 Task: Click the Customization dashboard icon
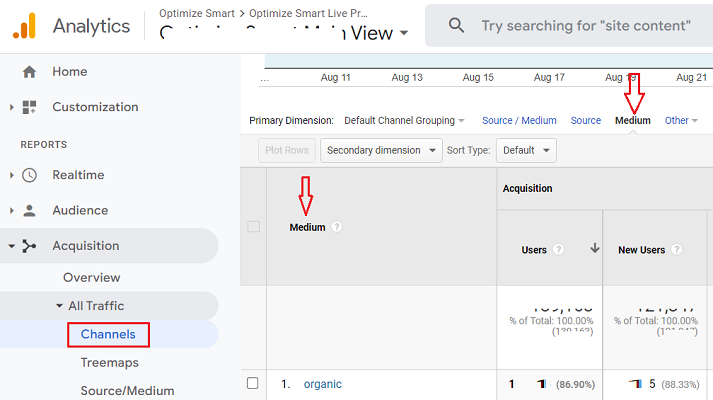[x=29, y=107]
